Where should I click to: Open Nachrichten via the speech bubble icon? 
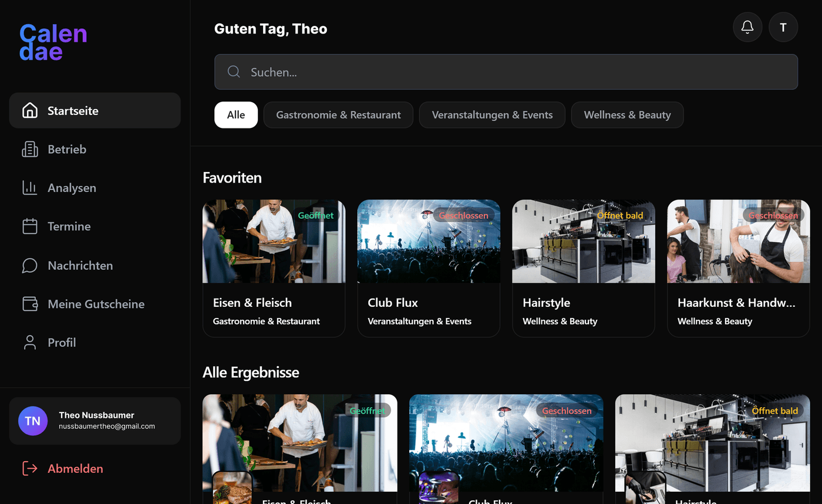(x=29, y=265)
